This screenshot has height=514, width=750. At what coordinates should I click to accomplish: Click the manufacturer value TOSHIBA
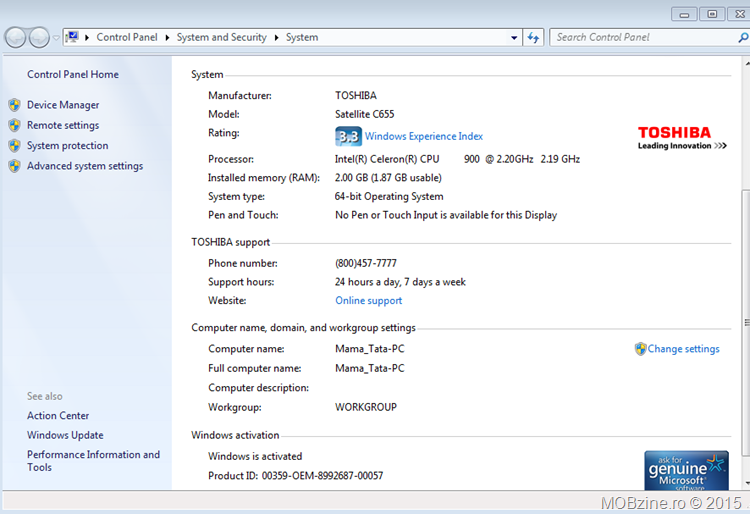[356, 96]
